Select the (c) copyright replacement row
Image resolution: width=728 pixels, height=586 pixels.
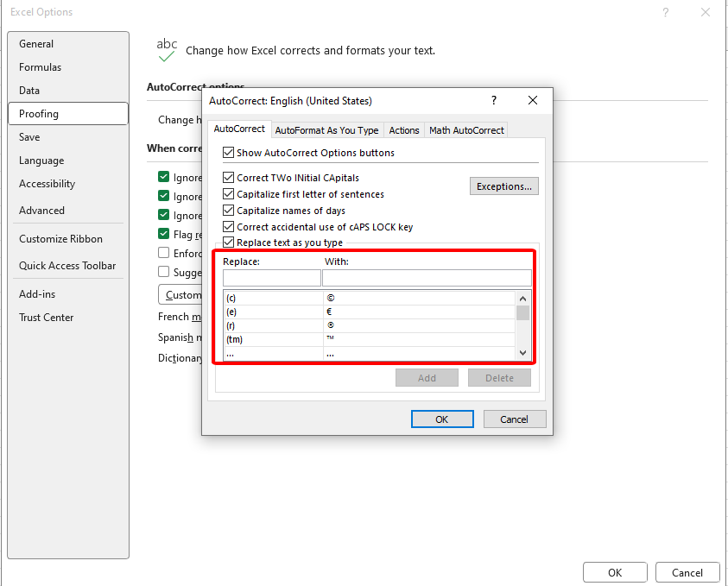click(x=369, y=298)
